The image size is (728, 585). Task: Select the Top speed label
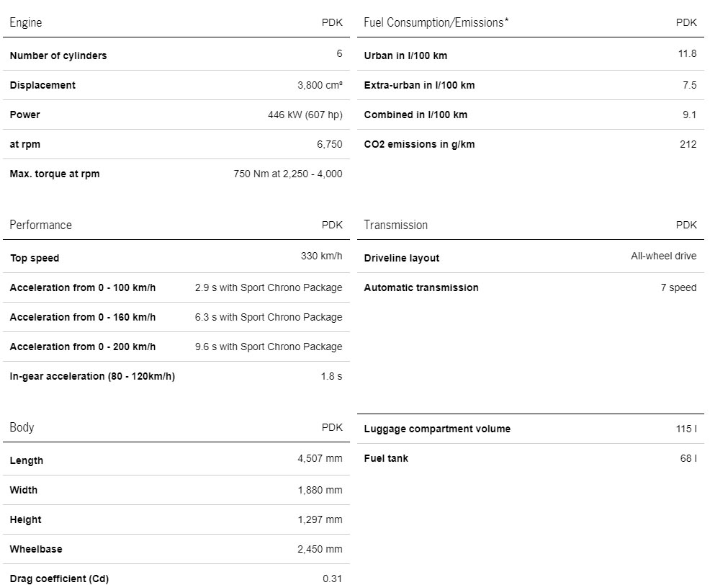coord(35,258)
